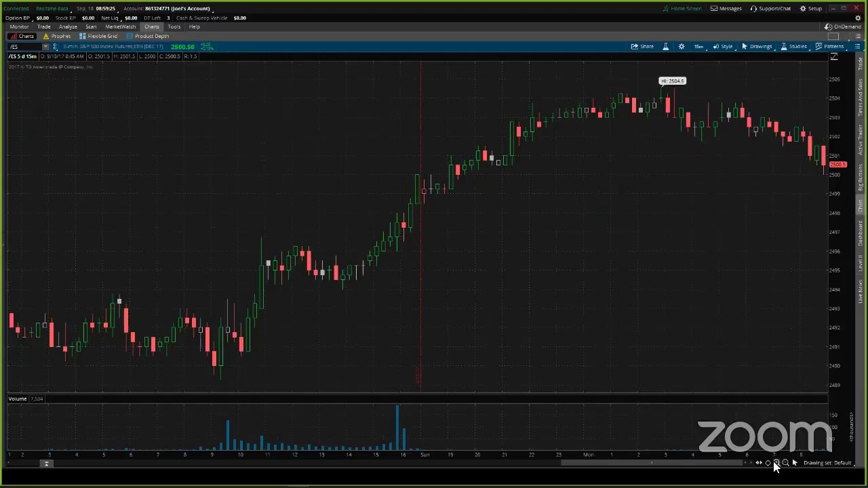Select the Tools tab
The image size is (868, 488).
tap(174, 26)
